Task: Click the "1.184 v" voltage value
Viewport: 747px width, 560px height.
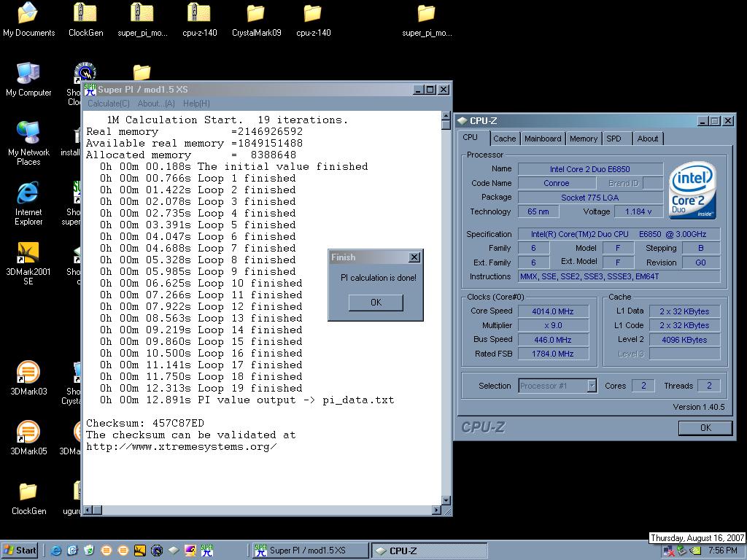Action: [638, 211]
